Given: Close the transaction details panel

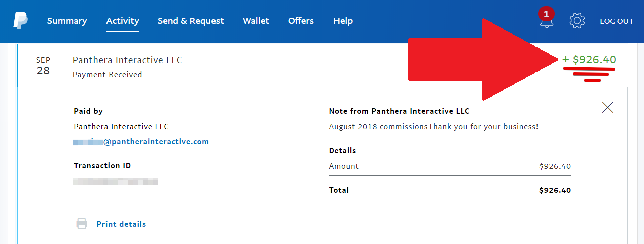Looking at the screenshot, I should coord(607,107).
